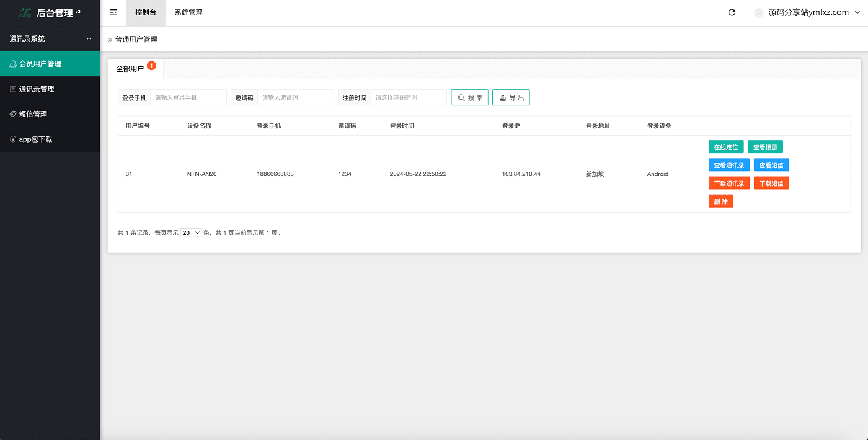Screen dimensions: 868x440
Task: Open 会员用户管理 in the sidebar
Action: [50, 64]
